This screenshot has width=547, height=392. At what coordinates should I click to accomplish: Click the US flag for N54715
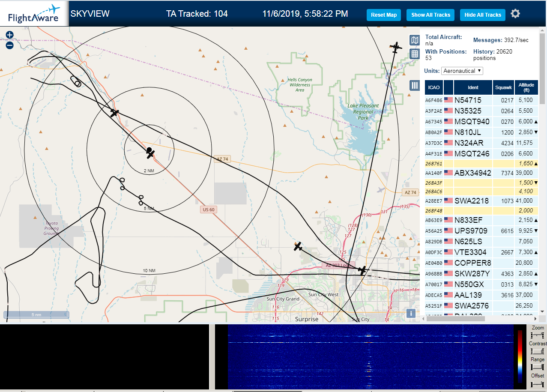[x=448, y=100]
